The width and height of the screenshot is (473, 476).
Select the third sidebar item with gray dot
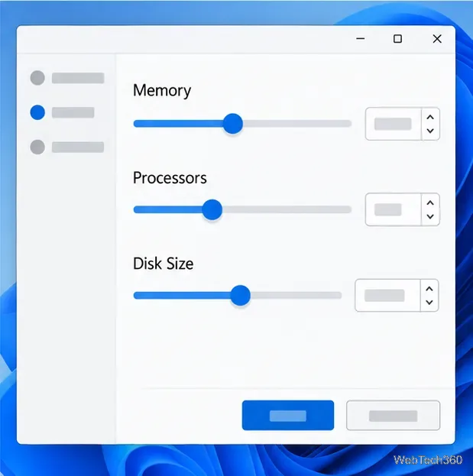tap(67, 147)
